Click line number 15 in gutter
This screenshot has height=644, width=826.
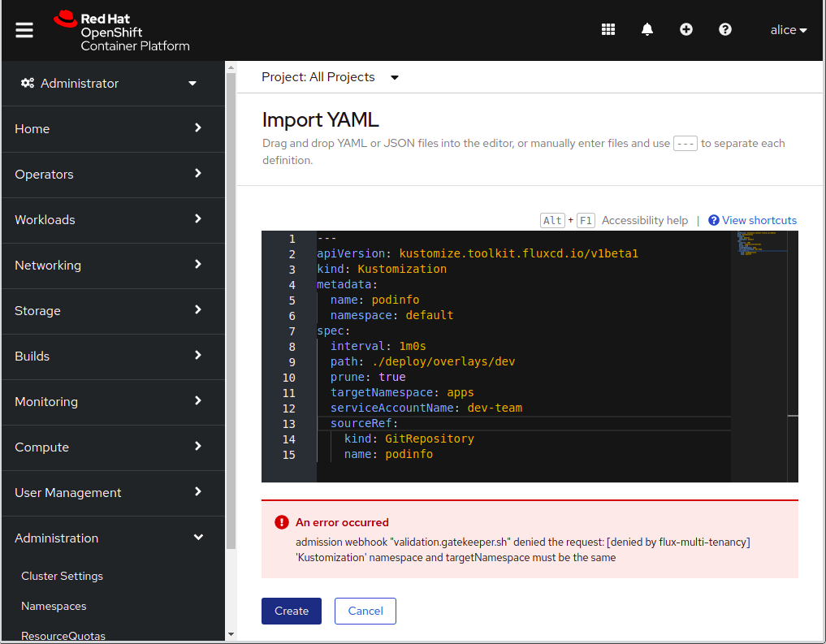click(x=288, y=455)
